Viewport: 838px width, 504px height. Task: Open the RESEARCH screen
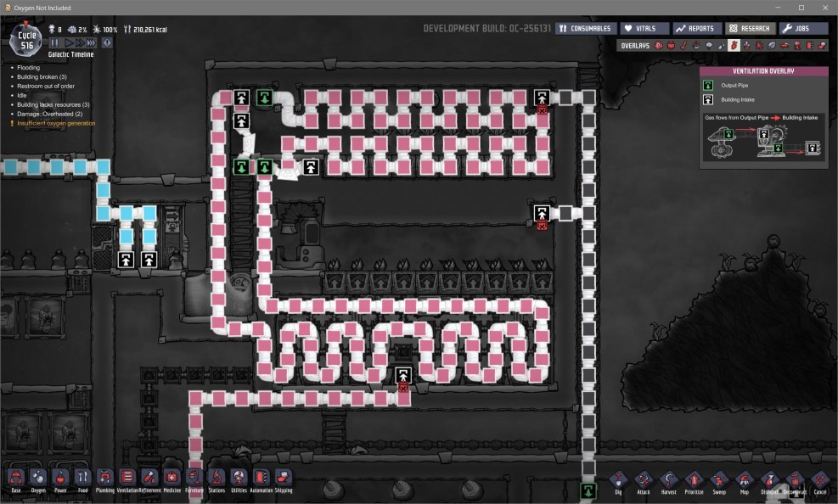(750, 27)
